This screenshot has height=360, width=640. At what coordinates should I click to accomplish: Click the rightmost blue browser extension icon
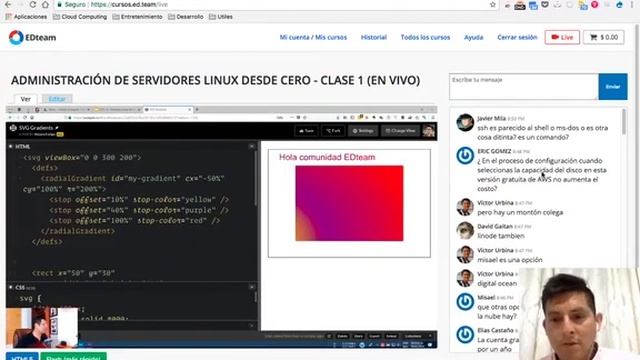click(619, 5)
